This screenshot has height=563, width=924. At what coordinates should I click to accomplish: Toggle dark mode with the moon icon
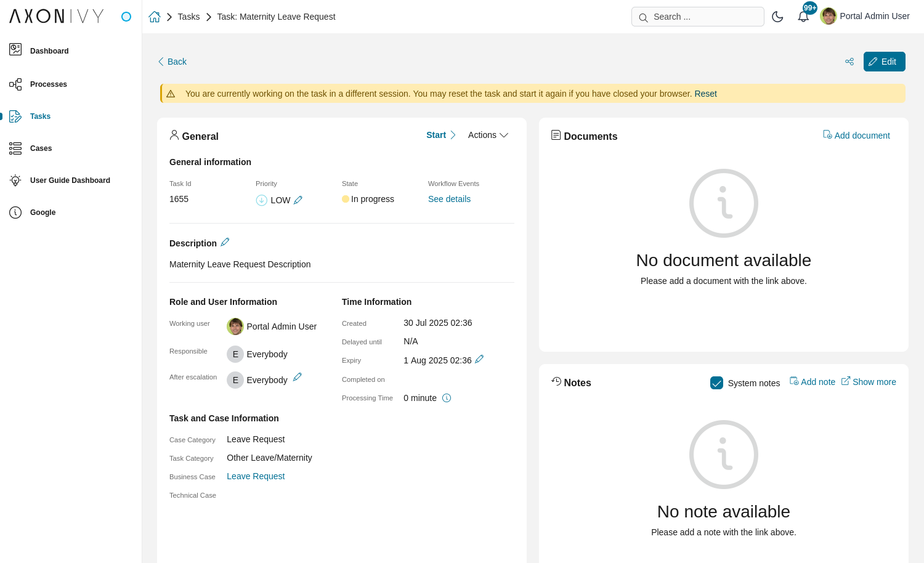[777, 17]
